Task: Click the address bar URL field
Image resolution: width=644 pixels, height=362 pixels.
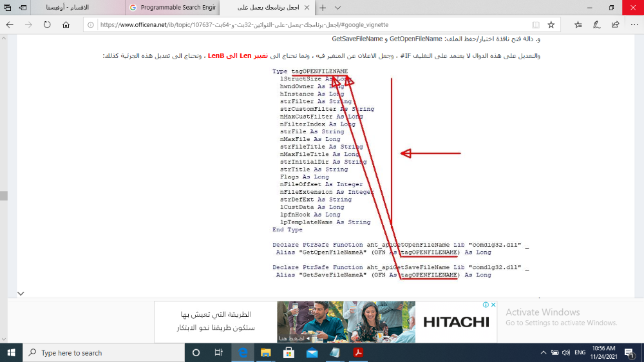Action: (x=309, y=24)
